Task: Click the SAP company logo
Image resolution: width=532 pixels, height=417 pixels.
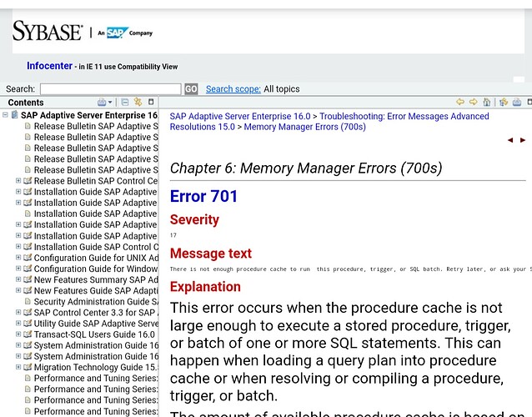Action: click(x=118, y=33)
